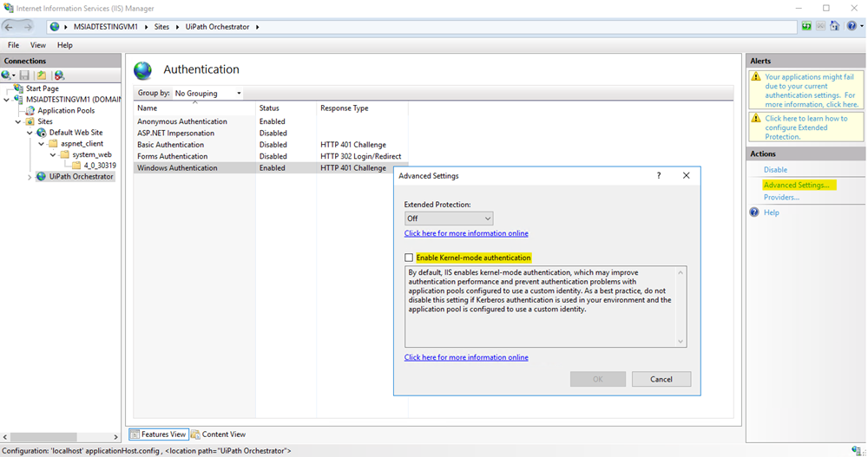This screenshot has height=457, width=868.
Task: Sort by the Name column header
Action: coord(194,108)
